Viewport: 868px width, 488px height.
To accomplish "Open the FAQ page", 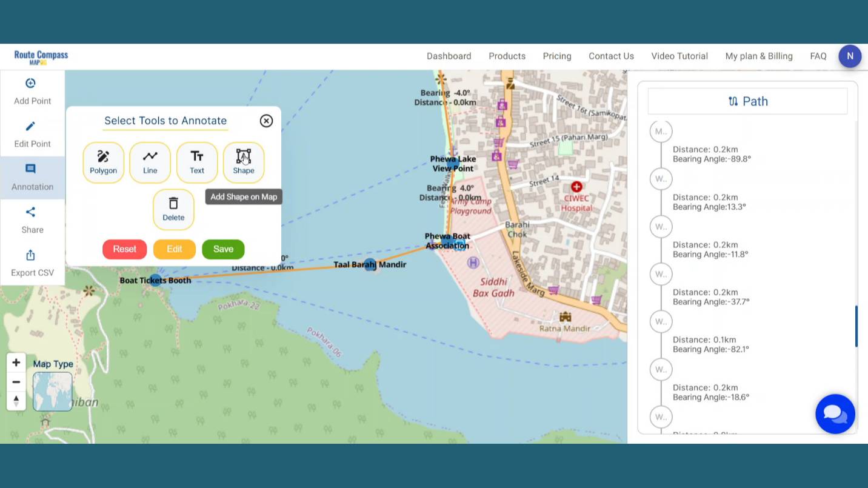I will click(x=818, y=56).
